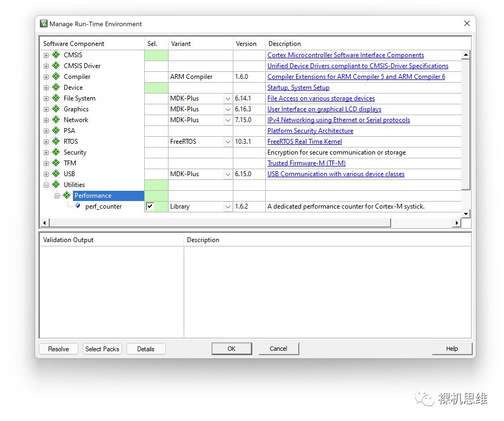Click the RTOS component icon

click(56, 141)
